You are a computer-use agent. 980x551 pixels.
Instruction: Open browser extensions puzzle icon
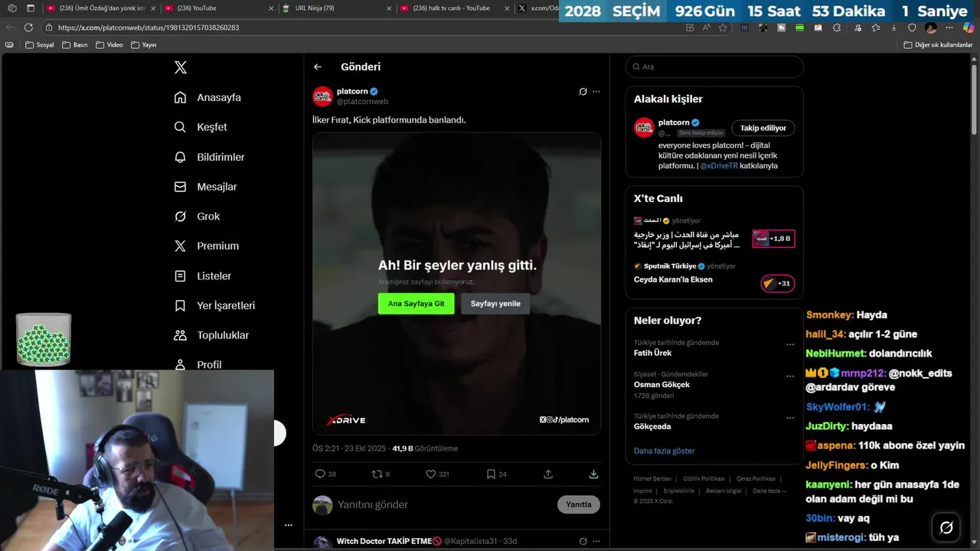tap(837, 28)
